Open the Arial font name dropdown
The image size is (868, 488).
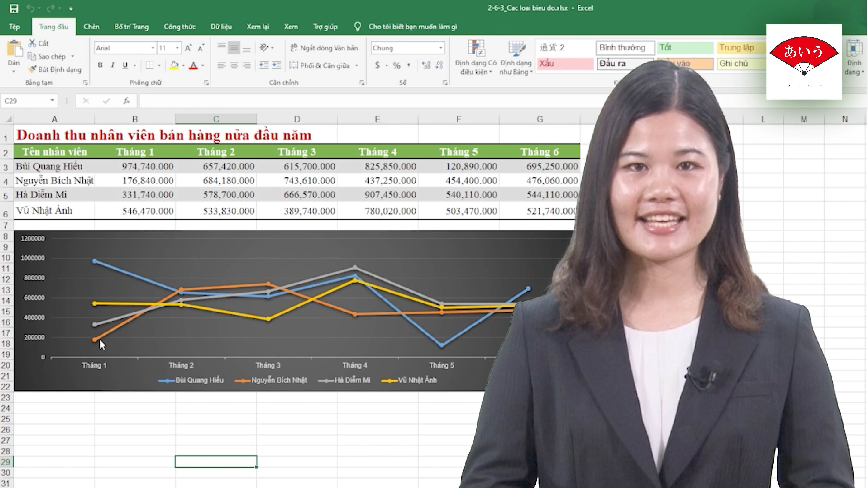(153, 48)
